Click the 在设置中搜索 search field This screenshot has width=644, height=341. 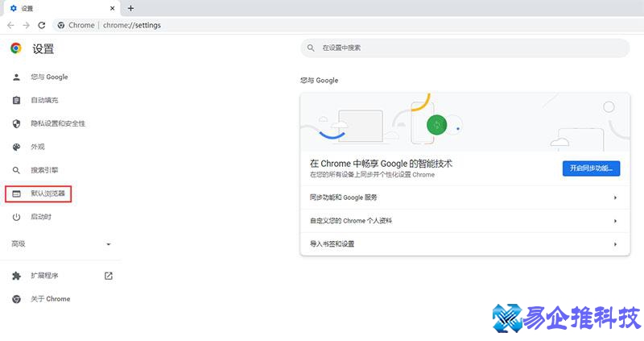coord(465,48)
